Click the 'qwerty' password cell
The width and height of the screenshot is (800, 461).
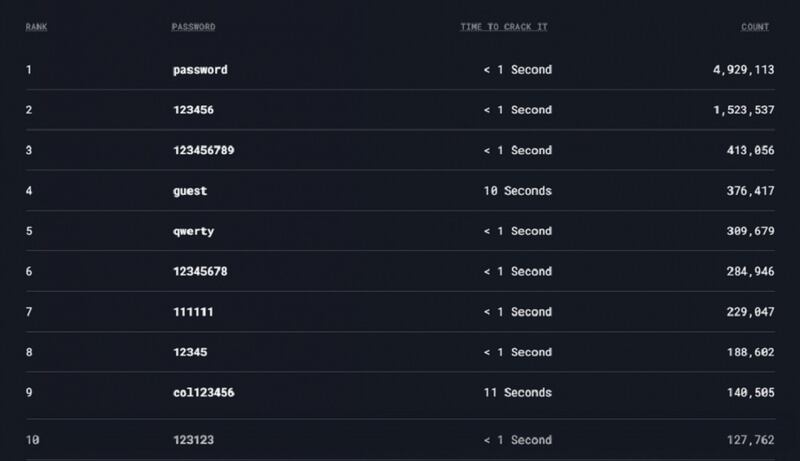(x=193, y=231)
